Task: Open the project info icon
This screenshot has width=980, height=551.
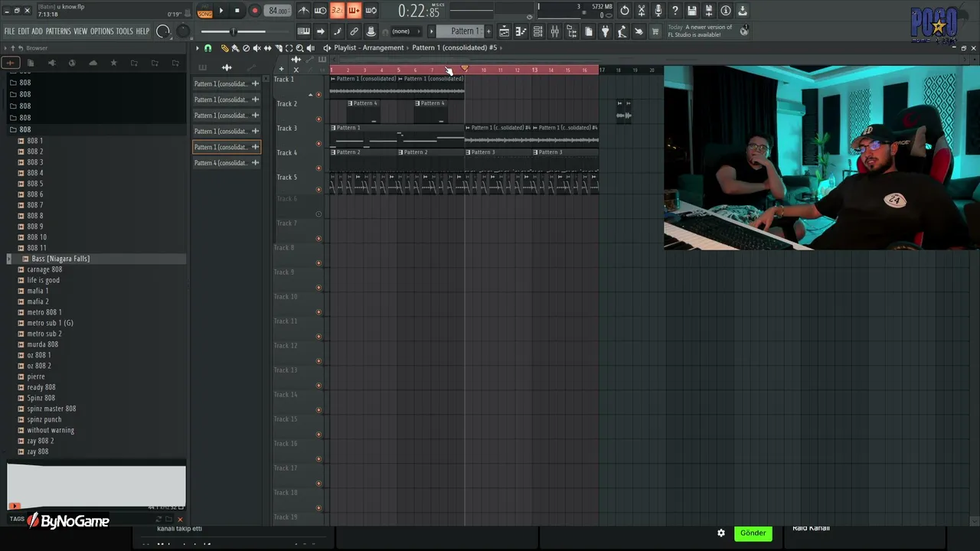Action: tap(726, 11)
